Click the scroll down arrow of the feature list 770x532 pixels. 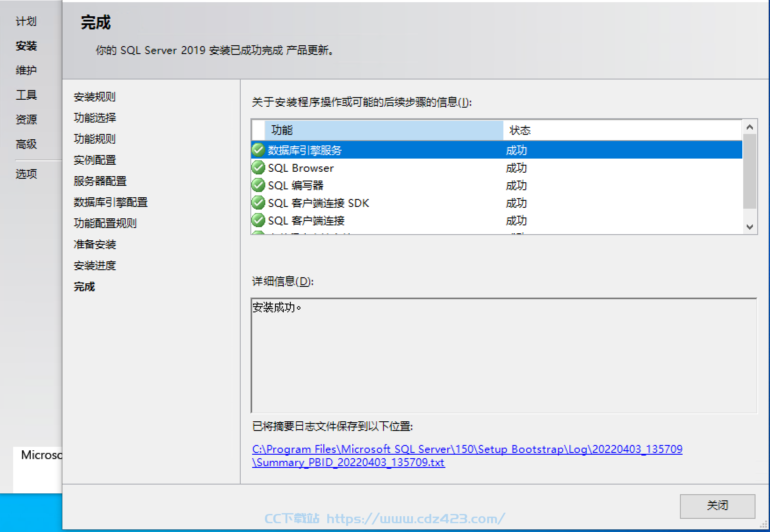(750, 227)
